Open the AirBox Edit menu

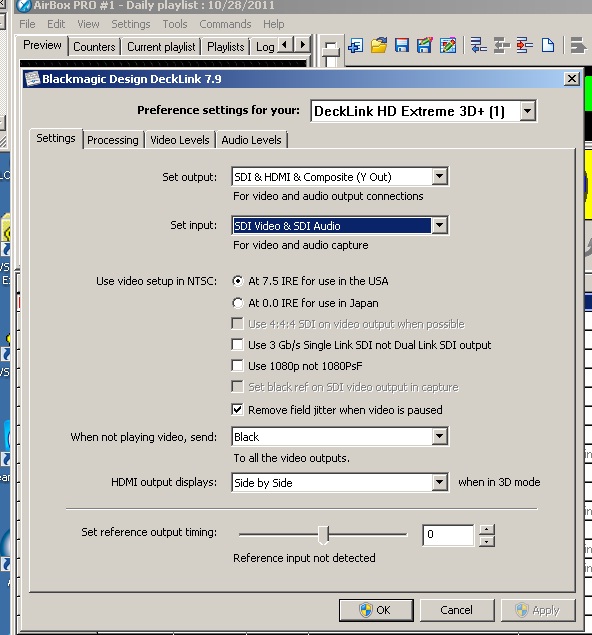56,24
